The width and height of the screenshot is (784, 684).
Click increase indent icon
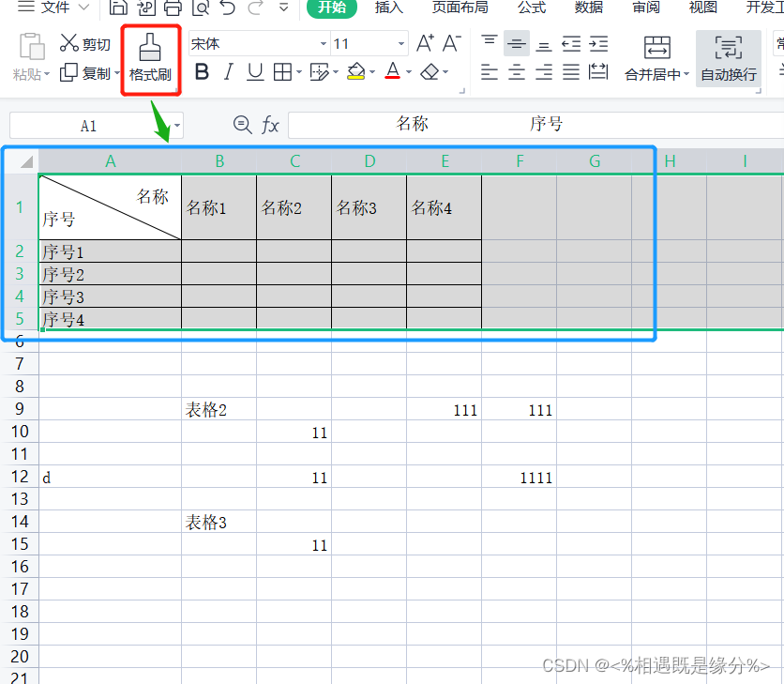pyautogui.click(x=598, y=44)
